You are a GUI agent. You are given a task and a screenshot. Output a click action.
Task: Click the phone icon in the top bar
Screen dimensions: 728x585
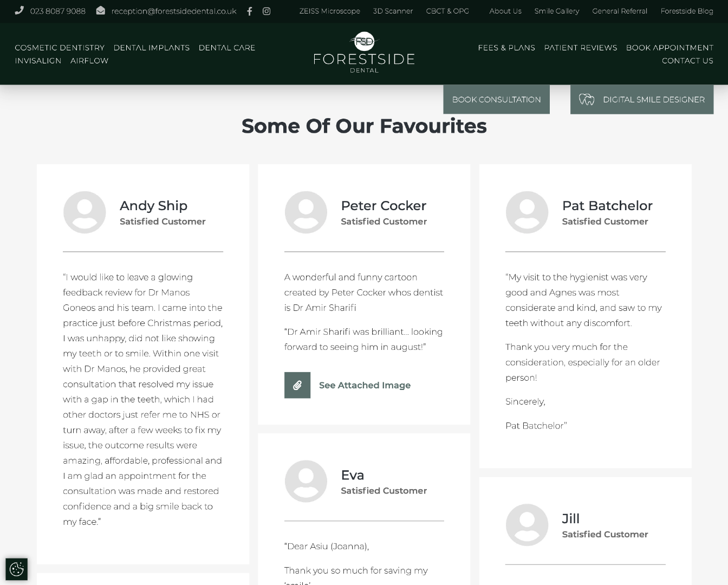click(19, 10)
